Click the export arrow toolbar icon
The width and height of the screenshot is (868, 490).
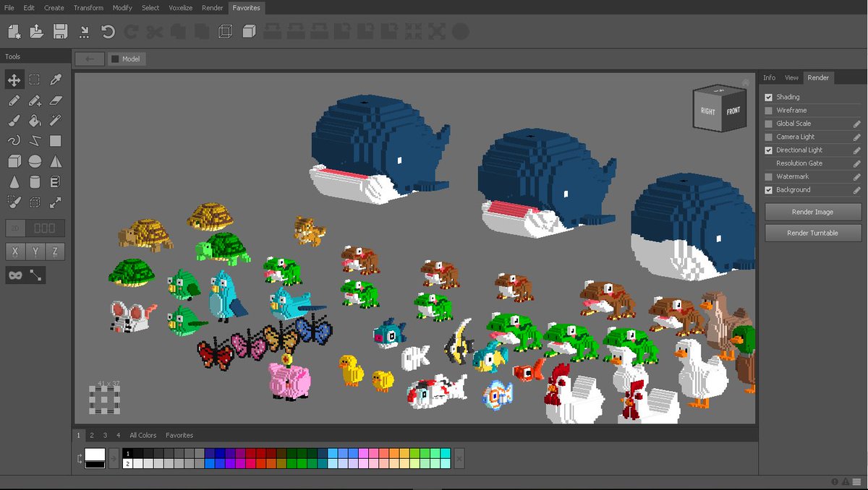click(x=85, y=32)
